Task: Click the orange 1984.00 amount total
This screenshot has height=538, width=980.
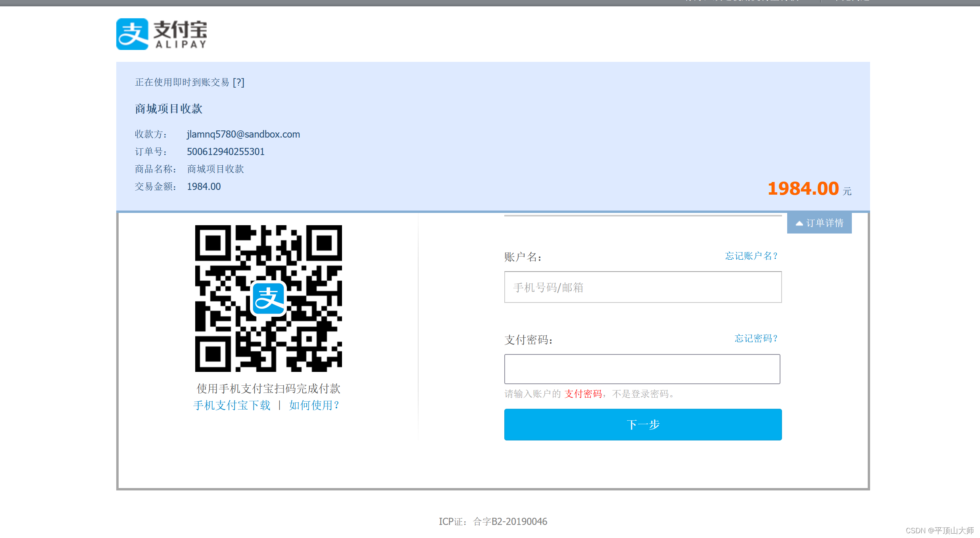Action: click(803, 188)
